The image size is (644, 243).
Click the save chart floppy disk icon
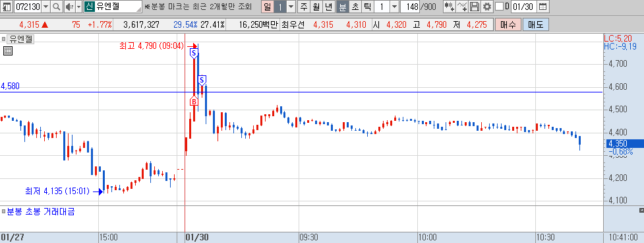pos(475,7)
